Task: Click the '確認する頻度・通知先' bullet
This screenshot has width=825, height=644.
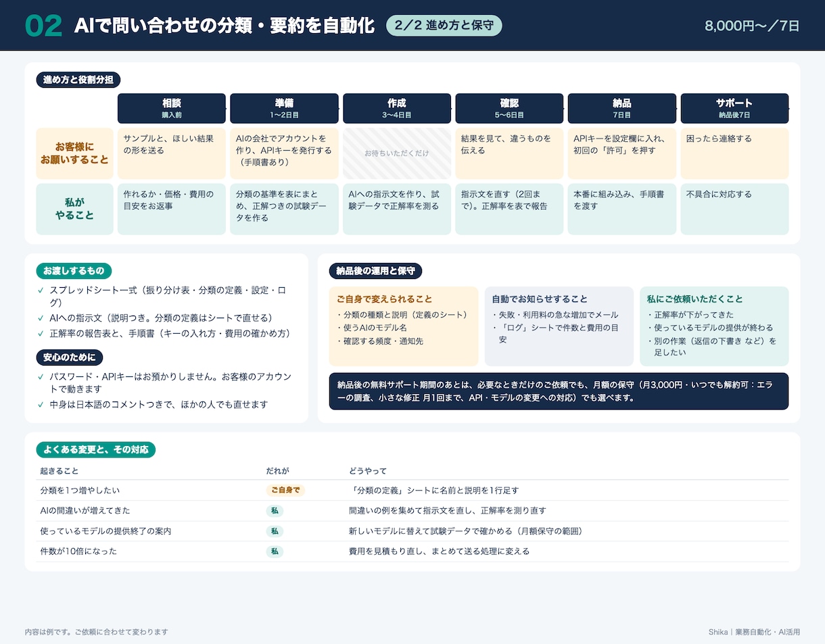Action: pyautogui.click(x=379, y=341)
